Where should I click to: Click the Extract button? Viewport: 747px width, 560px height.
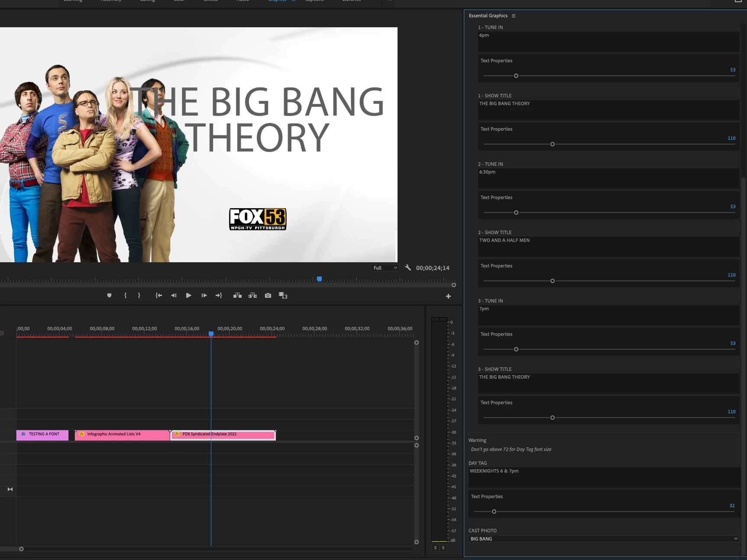tap(253, 296)
